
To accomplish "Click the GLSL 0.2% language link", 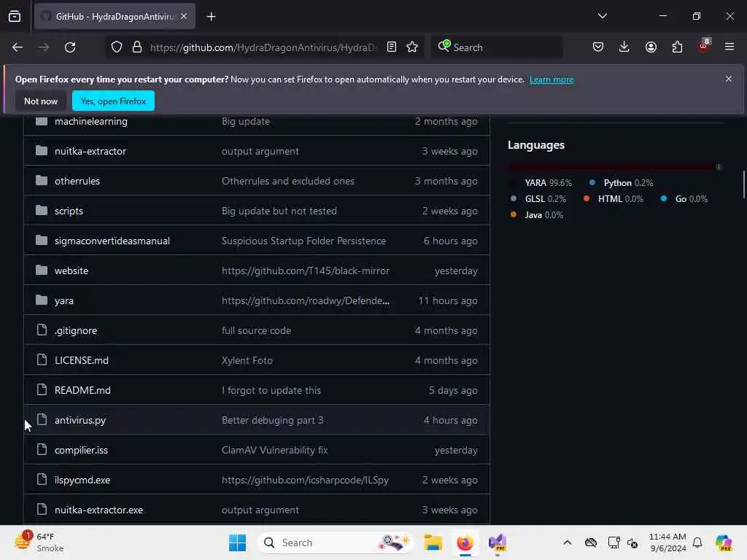I will pos(538,199).
